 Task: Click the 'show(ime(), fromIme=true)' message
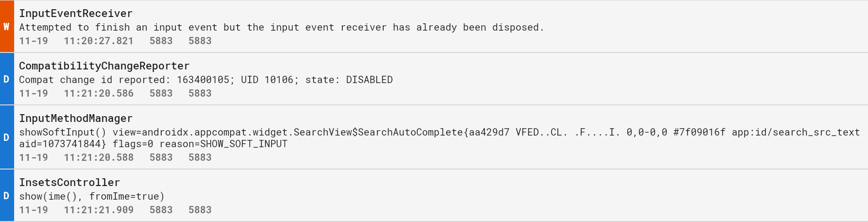point(92,196)
